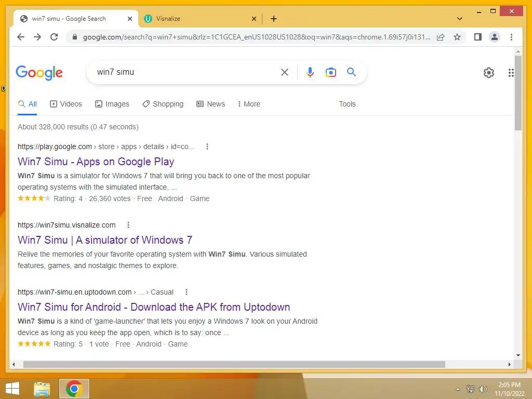Screen dimensions: 532x399
Task: Open File Explorer from taskbar
Action: point(42,389)
